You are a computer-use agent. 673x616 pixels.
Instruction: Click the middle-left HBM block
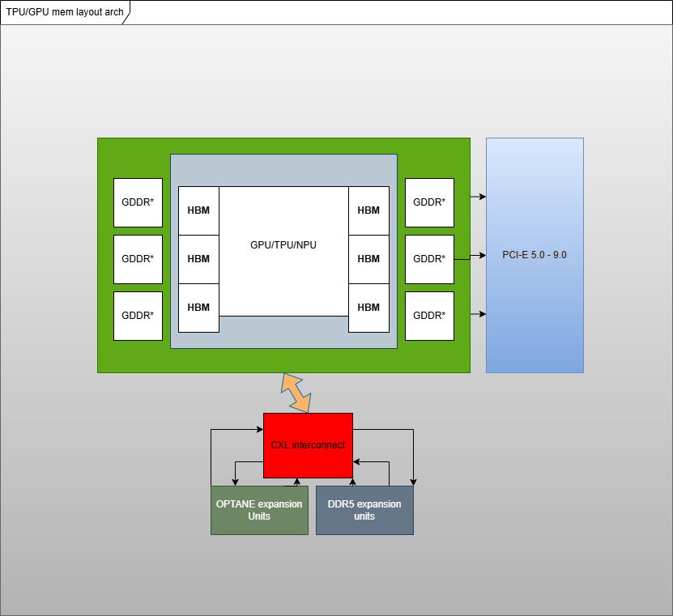pos(198,259)
